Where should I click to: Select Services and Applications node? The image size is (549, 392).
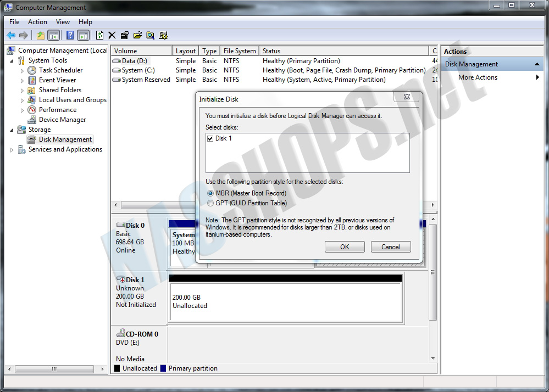click(65, 149)
